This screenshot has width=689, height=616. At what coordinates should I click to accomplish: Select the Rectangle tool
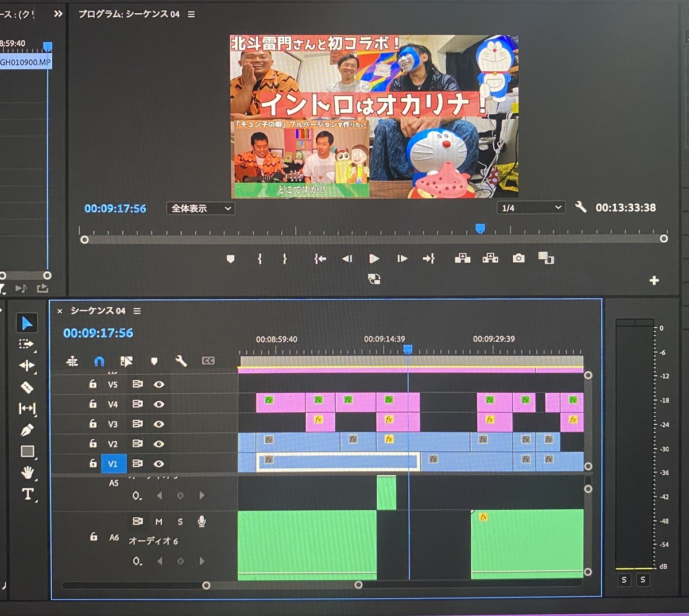(27, 451)
